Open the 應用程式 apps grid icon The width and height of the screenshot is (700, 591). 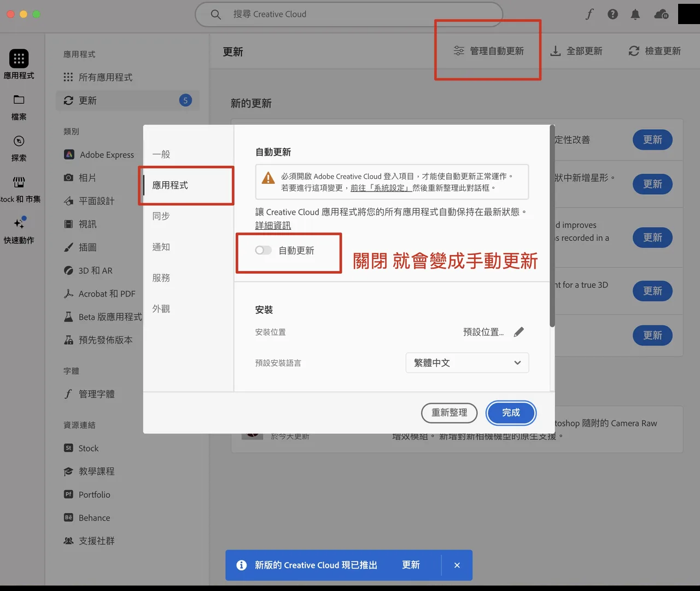[19, 59]
